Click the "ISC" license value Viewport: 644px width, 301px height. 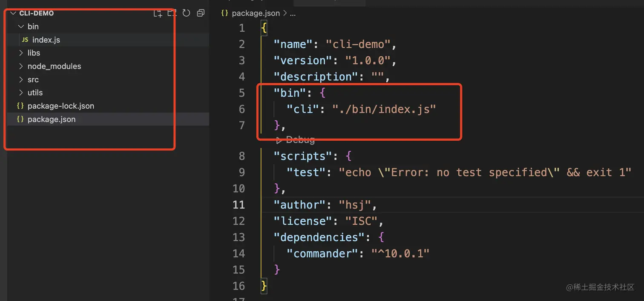[362, 221]
